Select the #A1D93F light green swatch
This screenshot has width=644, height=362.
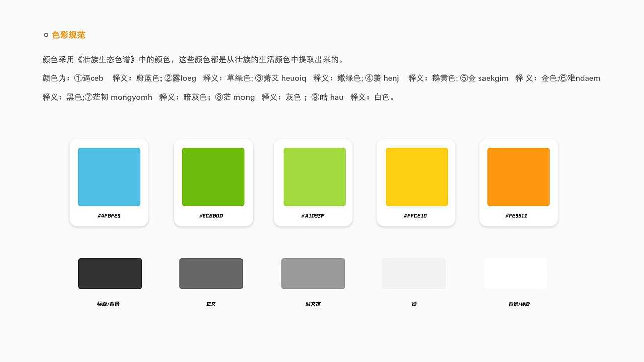[x=315, y=176]
